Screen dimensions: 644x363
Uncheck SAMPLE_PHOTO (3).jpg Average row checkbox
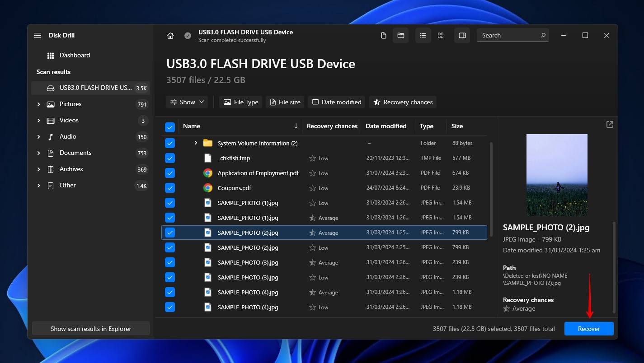click(x=170, y=262)
